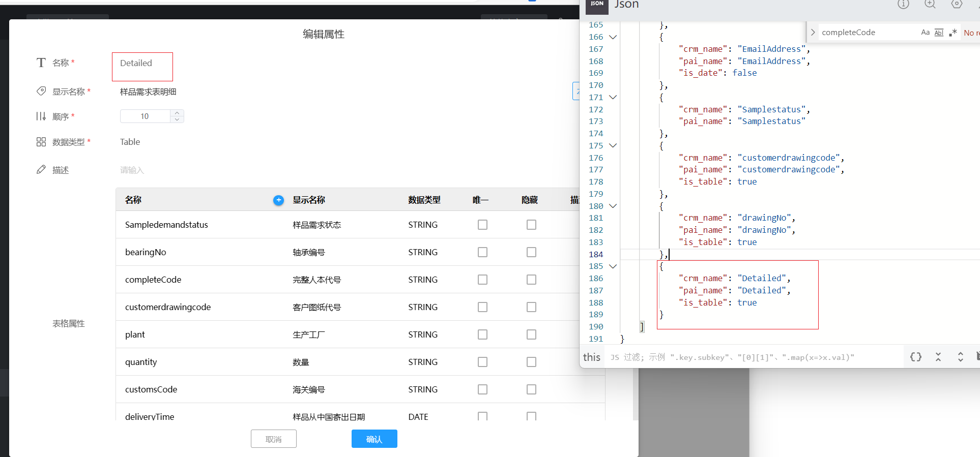Viewport: 980px width, 457px height.
Task: Increase the order value stepper
Action: [177, 113]
